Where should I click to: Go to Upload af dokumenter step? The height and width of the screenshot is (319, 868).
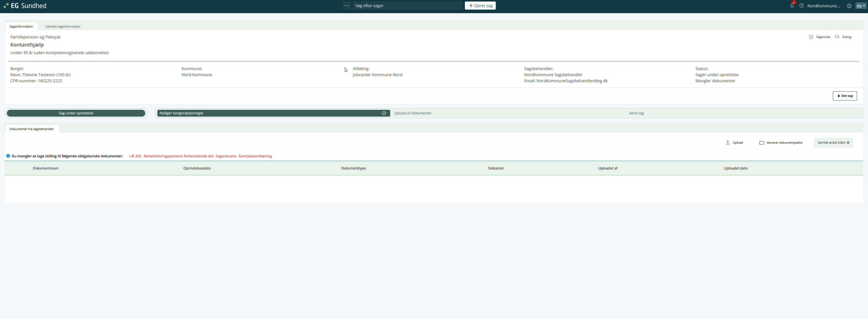tap(413, 113)
